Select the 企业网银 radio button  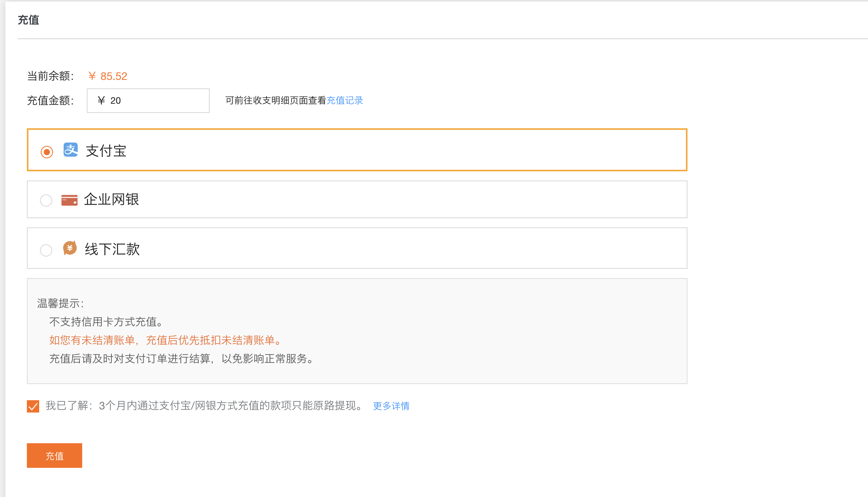(x=46, y=200)
